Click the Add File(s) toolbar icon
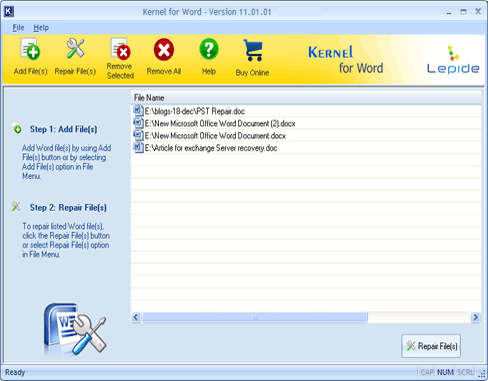Image resolution: width=488 pixels, height=381 pixels. coord(30,49)
